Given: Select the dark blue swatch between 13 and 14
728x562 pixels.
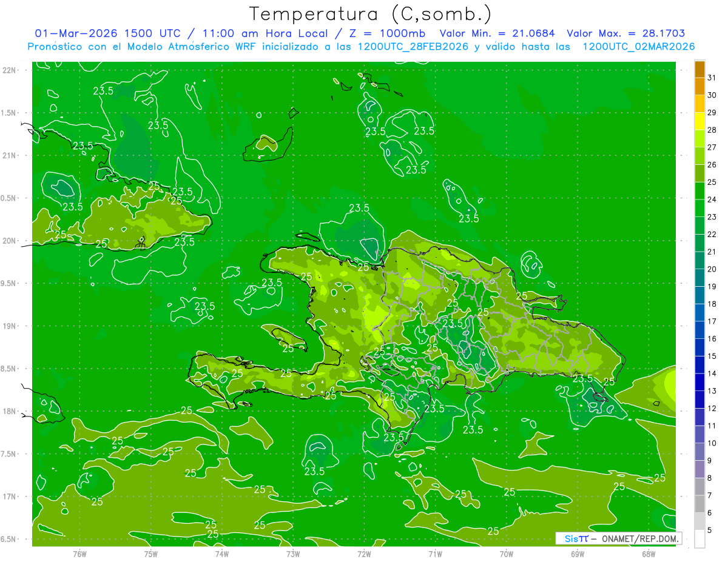Looking at the screenshot, I should [699, 382].
